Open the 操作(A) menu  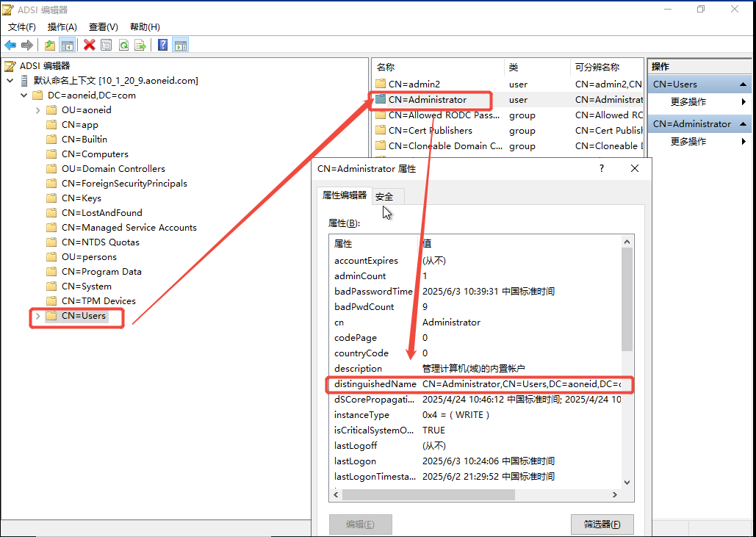[62, 27]
